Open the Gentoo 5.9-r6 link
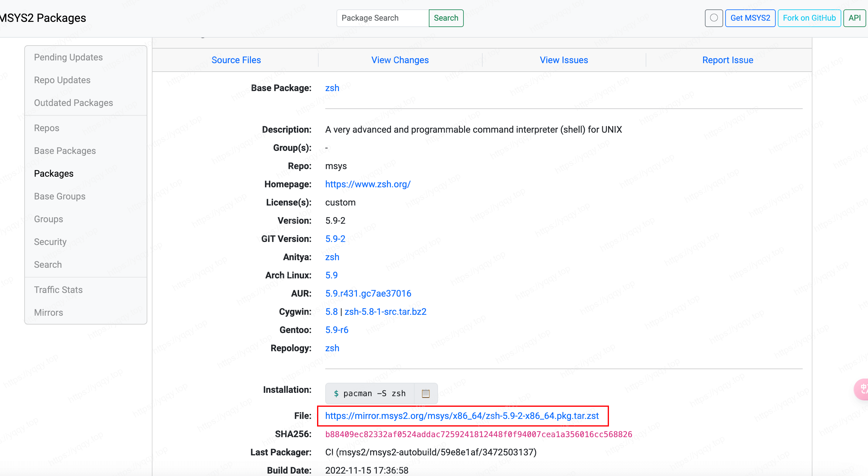Image resolution: width=868 pixels, height=476 pixels. tap(337, 330)
